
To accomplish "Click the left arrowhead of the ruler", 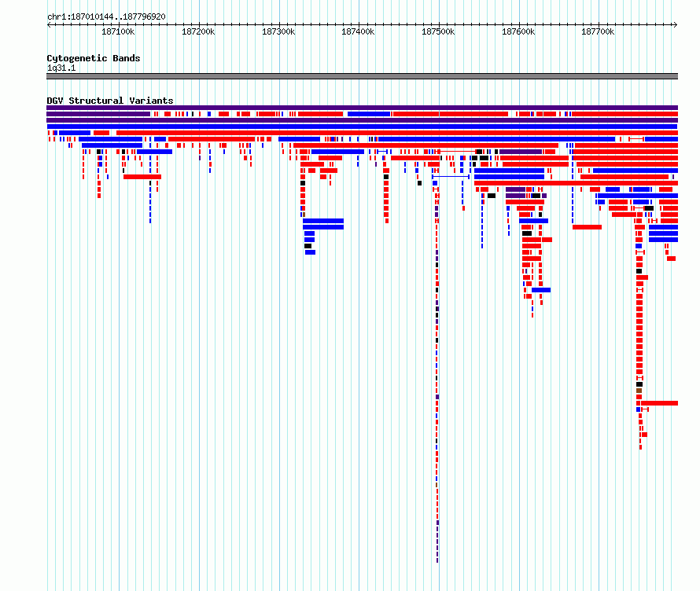I will [x=49, y=24].
